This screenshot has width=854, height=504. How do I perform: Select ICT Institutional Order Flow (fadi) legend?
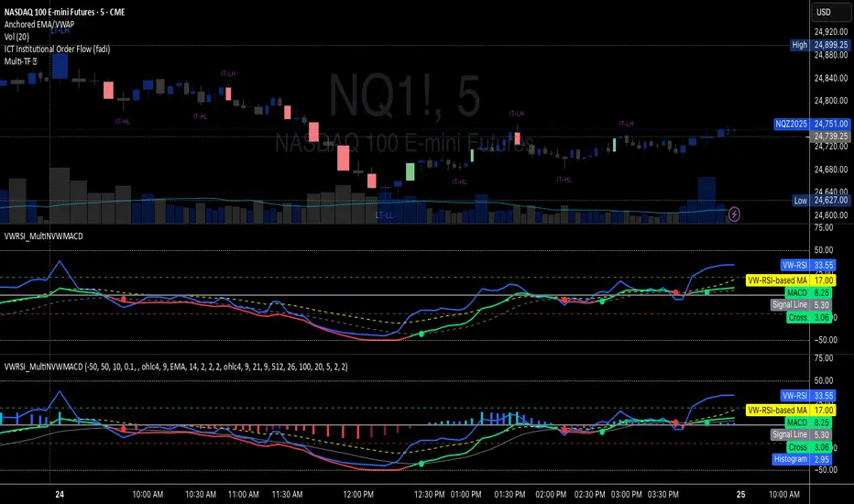click(x=57, y=49)
